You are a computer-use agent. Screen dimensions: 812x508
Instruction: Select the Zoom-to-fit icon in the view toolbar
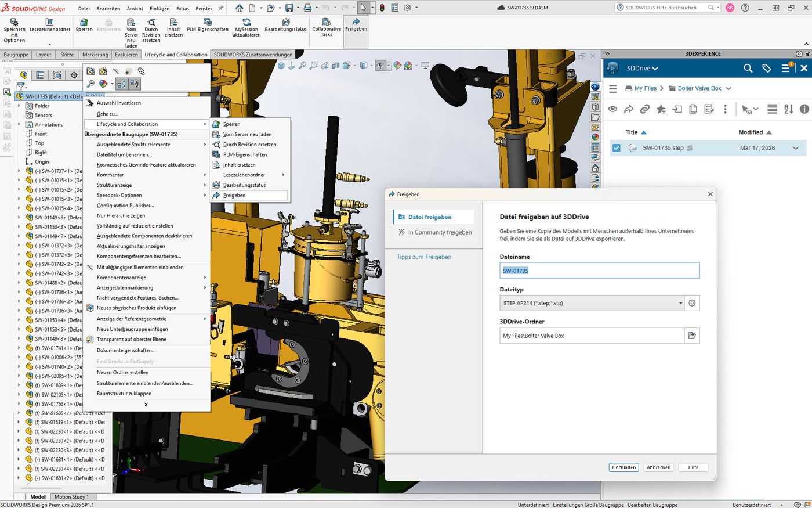303,66
